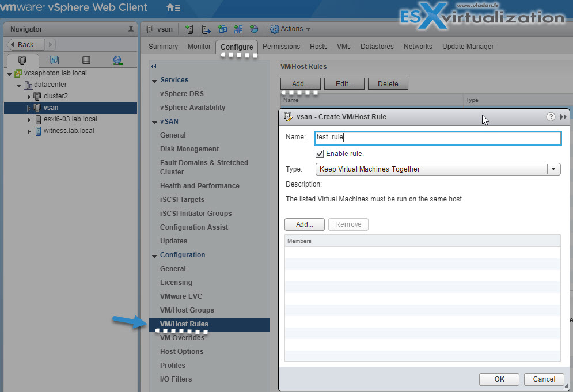Image resolution: width=573 pixels, height=392 pixels.
Task: Pin the Navigator panel
Action: click(x=131, y=29)
